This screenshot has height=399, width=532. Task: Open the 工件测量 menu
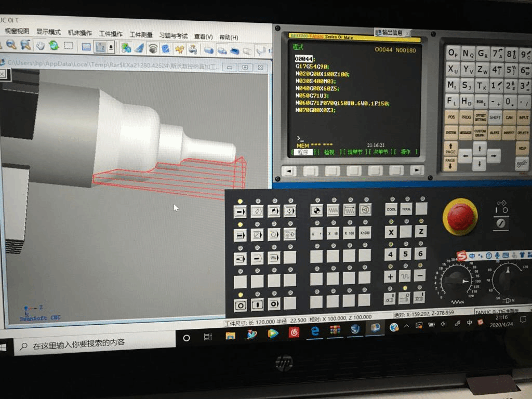point(141,35)
